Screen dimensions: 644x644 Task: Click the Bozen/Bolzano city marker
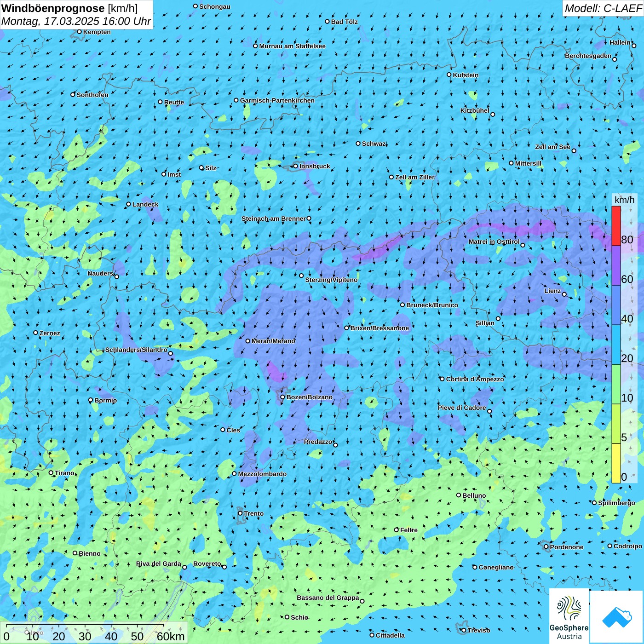point(283,397)
